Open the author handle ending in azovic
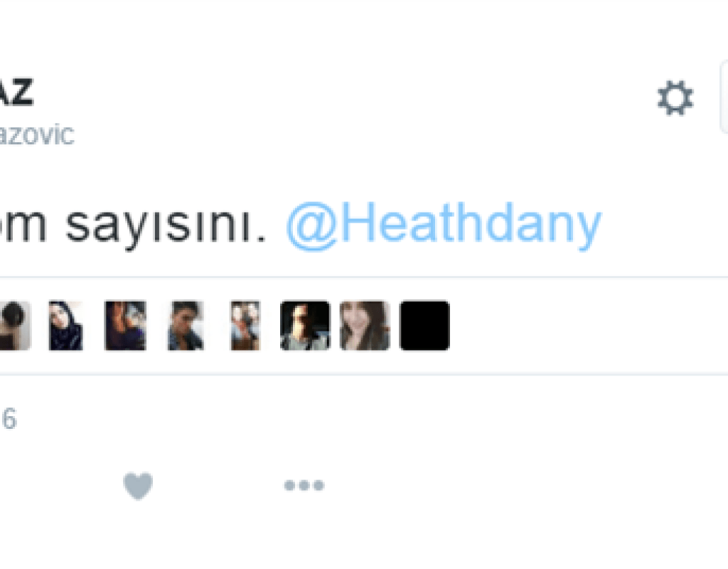This screenshot has width=728, height=569. pyautogui.click(x=37, y=134)
